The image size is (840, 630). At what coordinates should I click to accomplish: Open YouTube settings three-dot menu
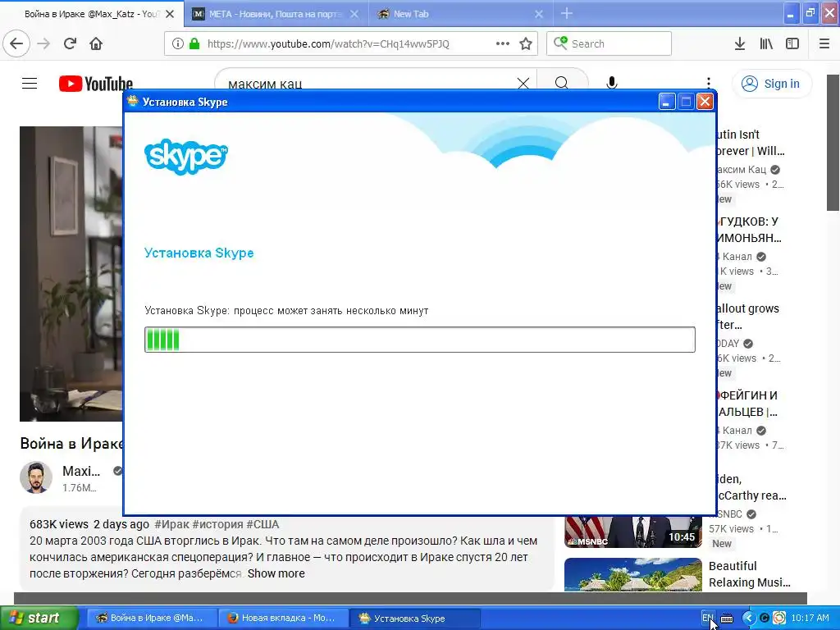708,83
